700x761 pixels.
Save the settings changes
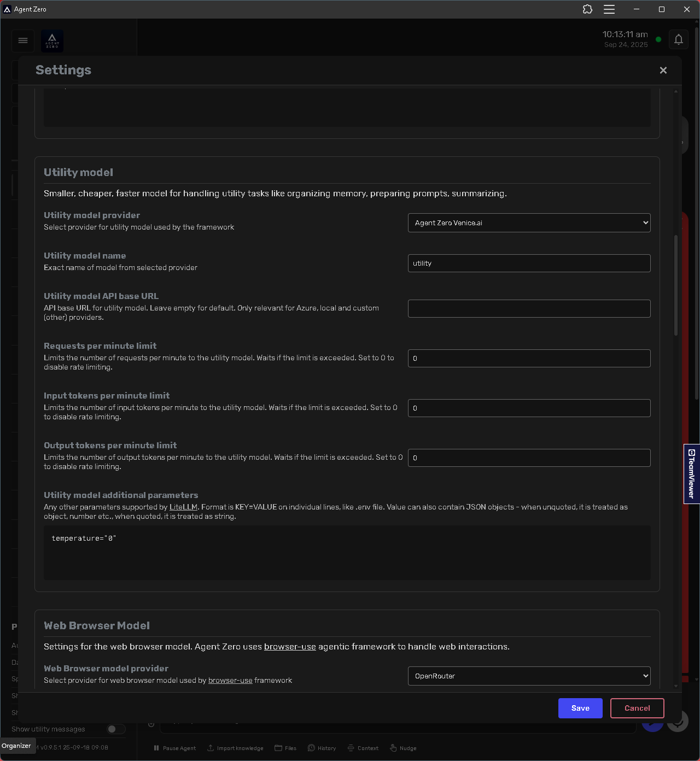[580, 708]
